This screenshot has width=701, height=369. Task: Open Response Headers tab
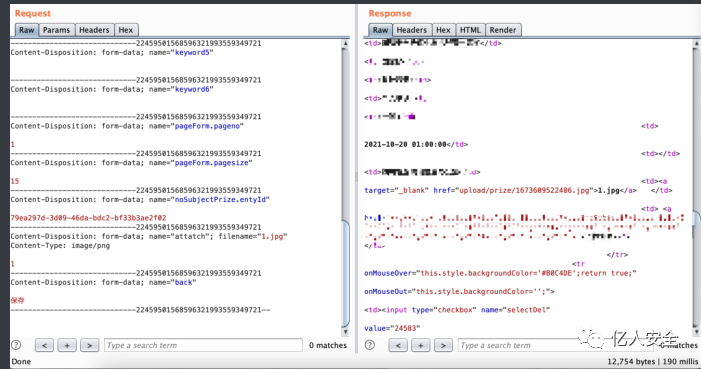pos(412,30)
